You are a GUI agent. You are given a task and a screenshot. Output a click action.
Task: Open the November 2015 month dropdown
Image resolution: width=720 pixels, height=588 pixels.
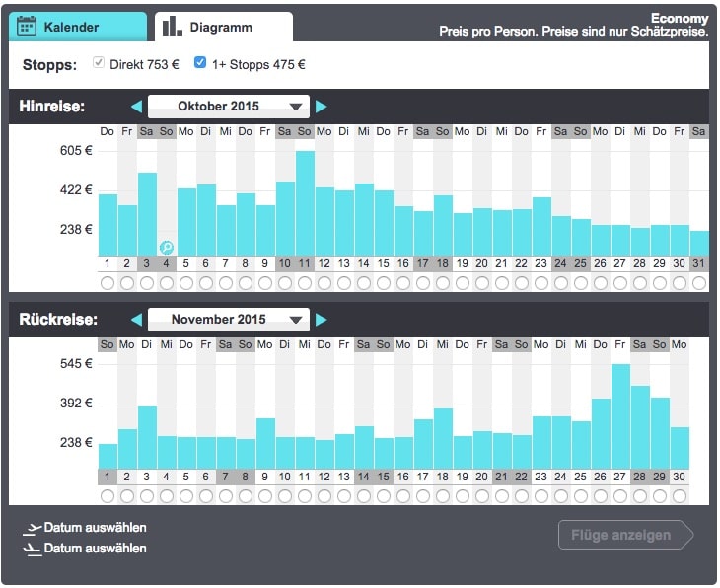(x=229, y=320)
